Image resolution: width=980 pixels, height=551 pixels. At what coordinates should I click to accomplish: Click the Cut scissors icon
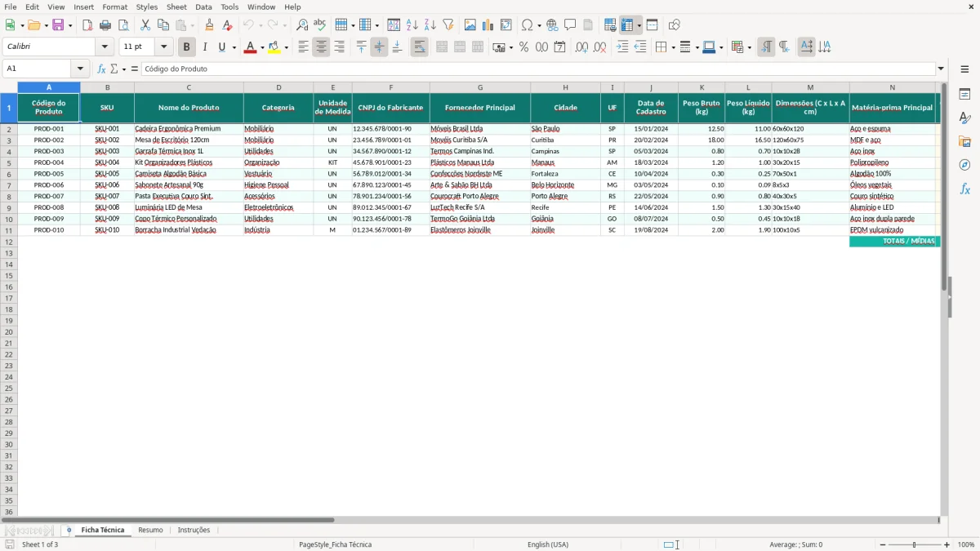pyautogui.click(x=145, y=25)
